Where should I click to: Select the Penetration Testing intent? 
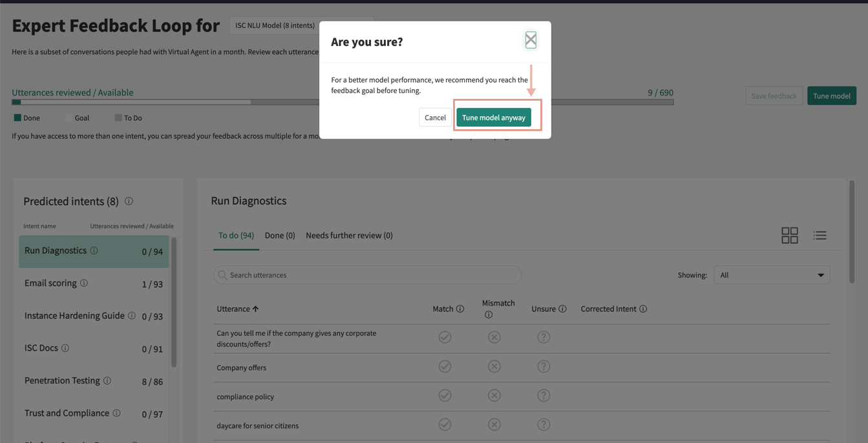[x=94, y=381]
